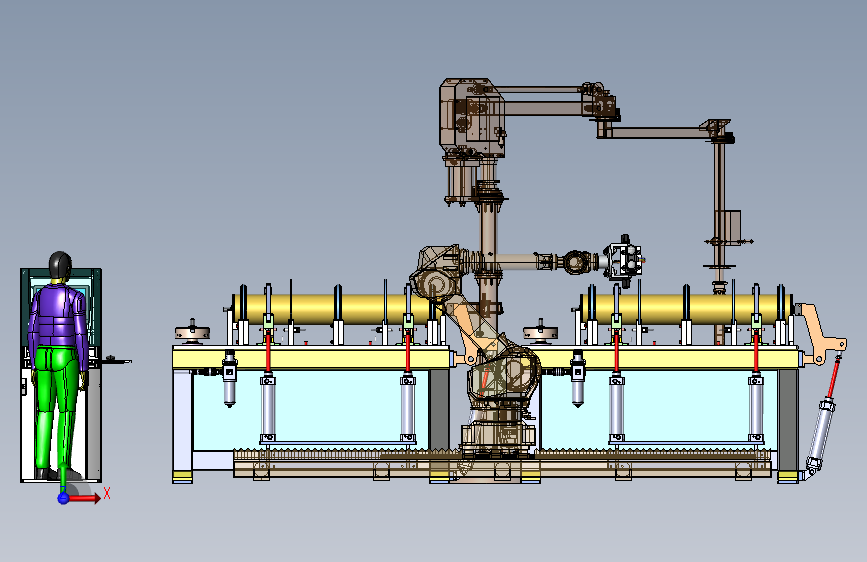Pick the beige lever arm at right table end
Screen dimensions: 867x562
pos(818,334)
